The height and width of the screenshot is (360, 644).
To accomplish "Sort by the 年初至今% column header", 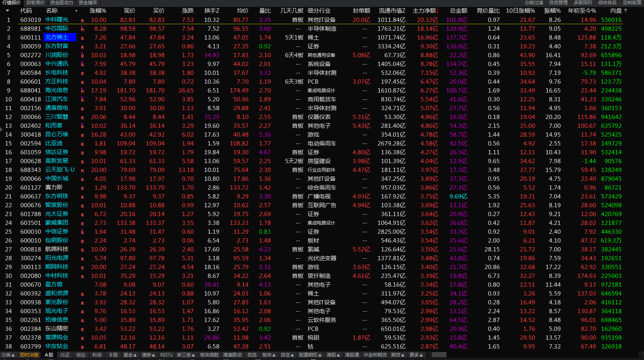I will pyautogui.click(x=582, y=11).
